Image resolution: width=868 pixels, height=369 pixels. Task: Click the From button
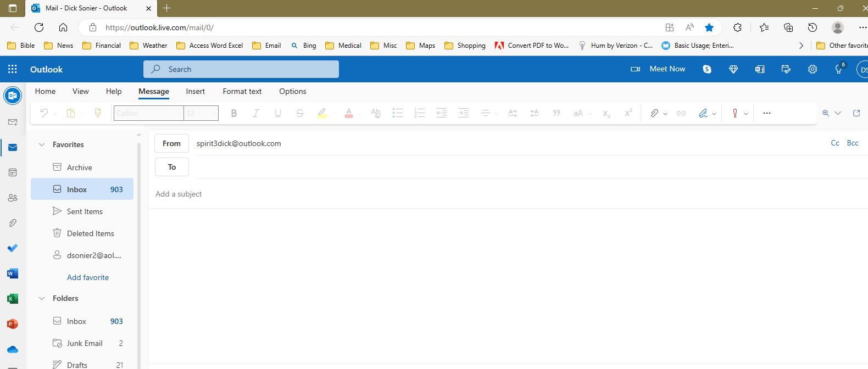click(171, 143)
